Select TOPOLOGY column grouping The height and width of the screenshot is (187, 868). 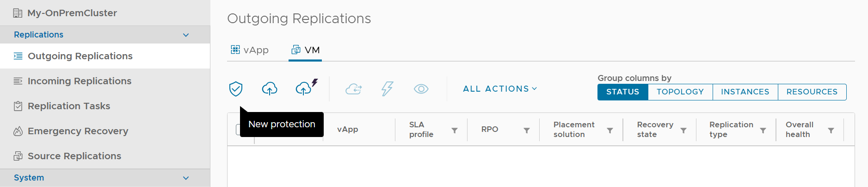coord(680,92)
